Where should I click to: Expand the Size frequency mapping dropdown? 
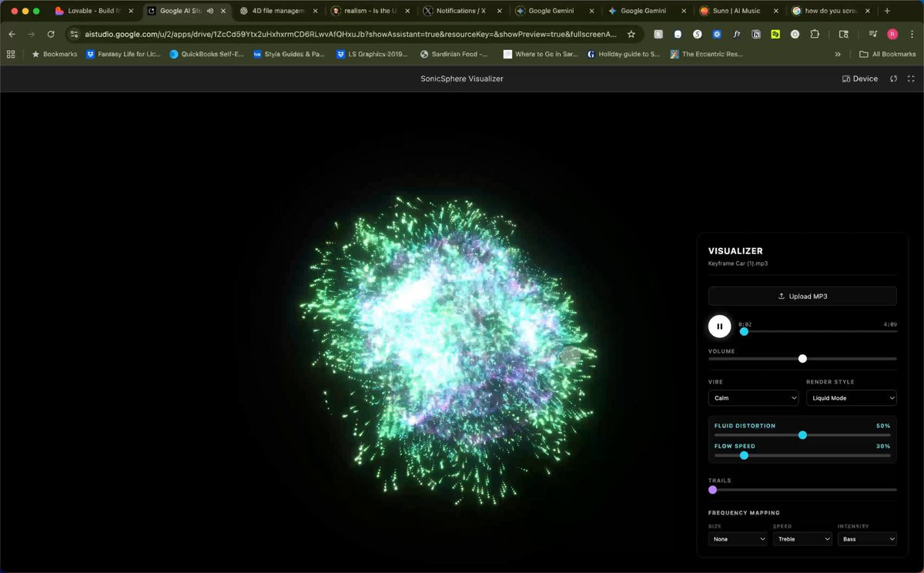click(x=738, y=539)
